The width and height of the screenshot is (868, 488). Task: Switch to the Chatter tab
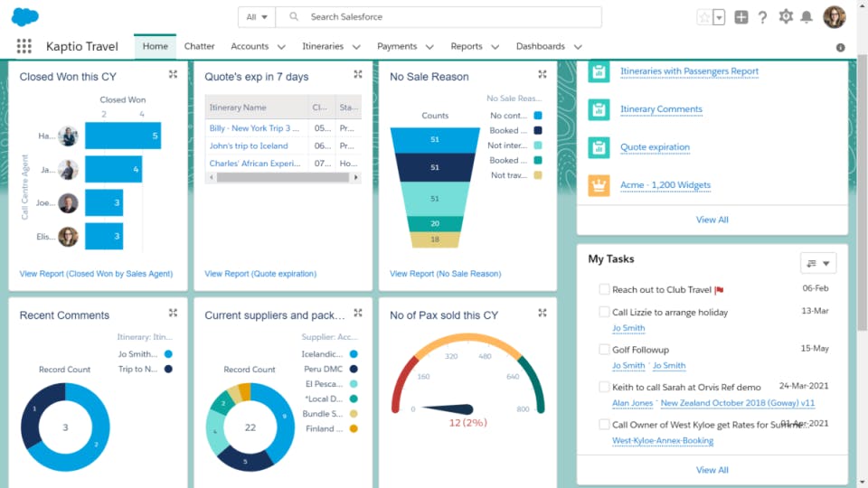(x=199, y=46)
